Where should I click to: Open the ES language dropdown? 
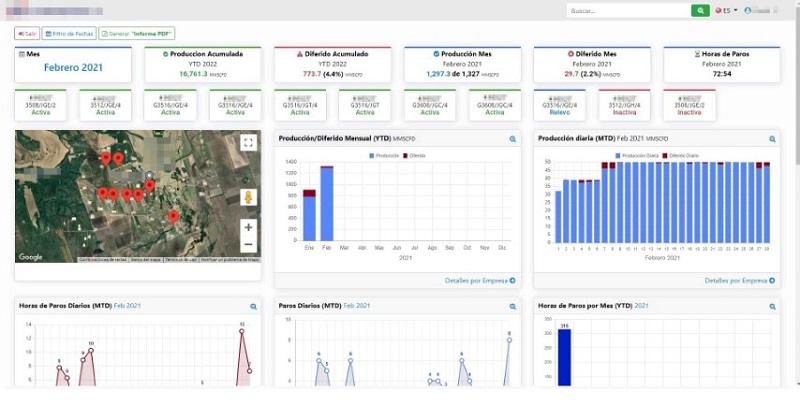tap(727, 10)
